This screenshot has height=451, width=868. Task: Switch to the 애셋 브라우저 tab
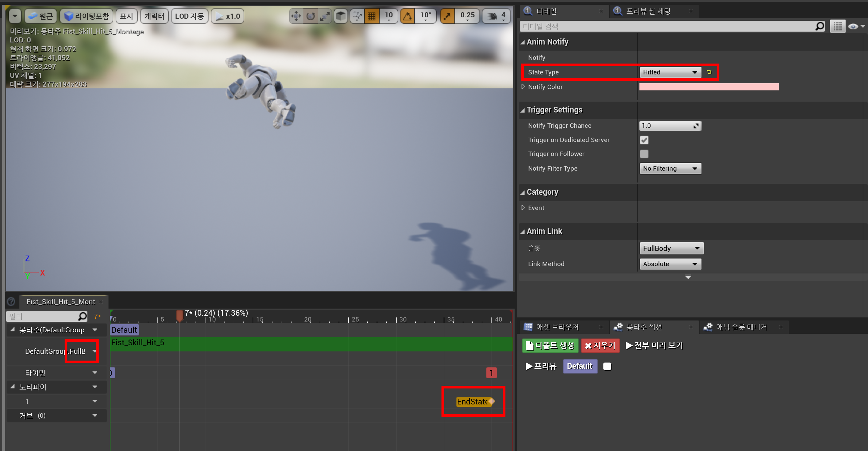(x=557, y=327)
